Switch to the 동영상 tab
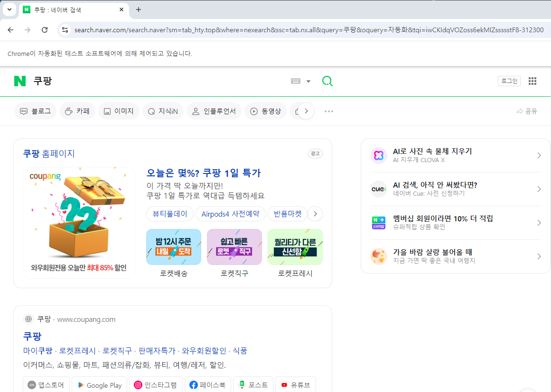Screen dimensions: 551x392 coord(266,111)
